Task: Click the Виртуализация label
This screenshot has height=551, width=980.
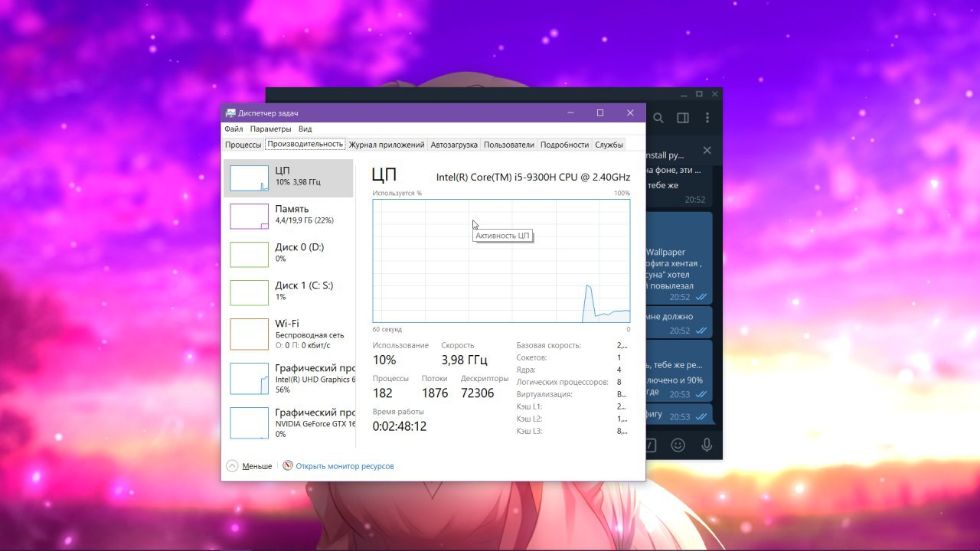Action: [544, 394]
